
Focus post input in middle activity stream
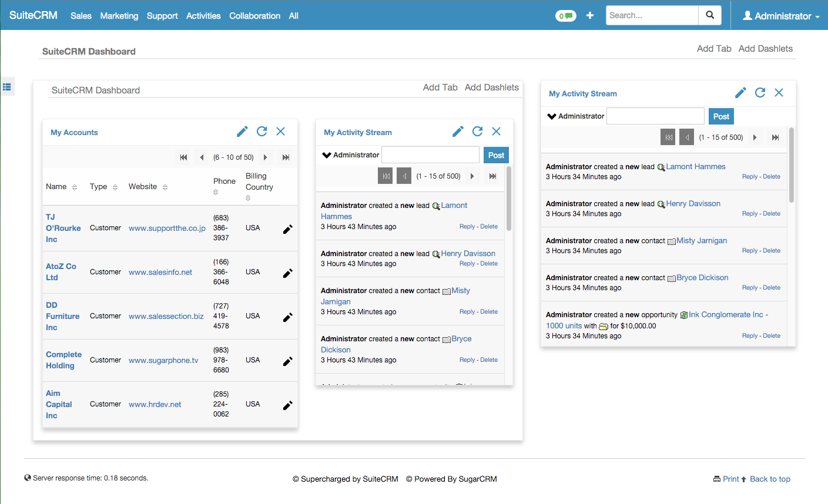coord(431,155)
